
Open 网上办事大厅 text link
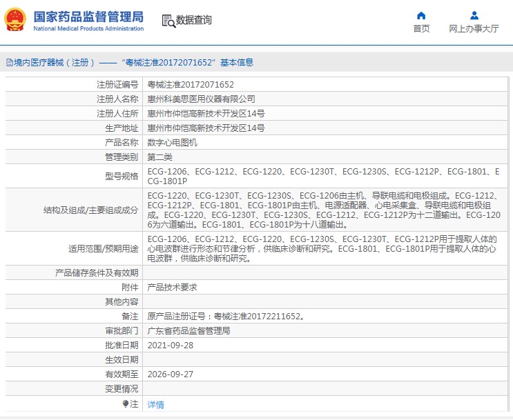[474, 29]
